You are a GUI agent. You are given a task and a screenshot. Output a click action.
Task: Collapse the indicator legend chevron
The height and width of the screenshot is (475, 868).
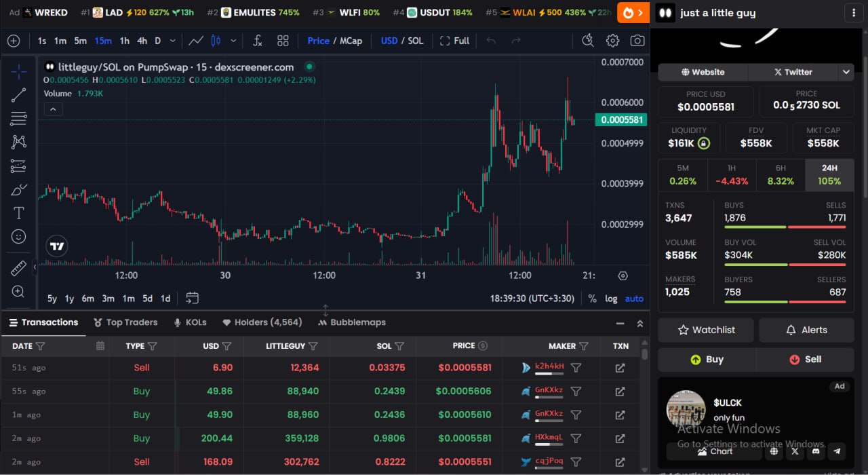(x=53, y=109)
